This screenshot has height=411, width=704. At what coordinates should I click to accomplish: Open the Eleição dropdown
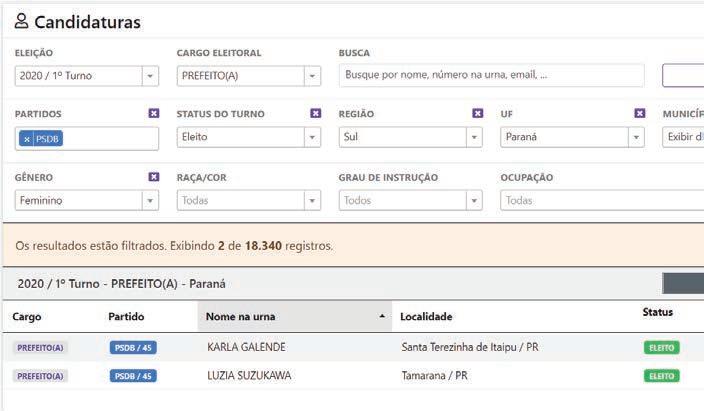click(x=150, y=76)
